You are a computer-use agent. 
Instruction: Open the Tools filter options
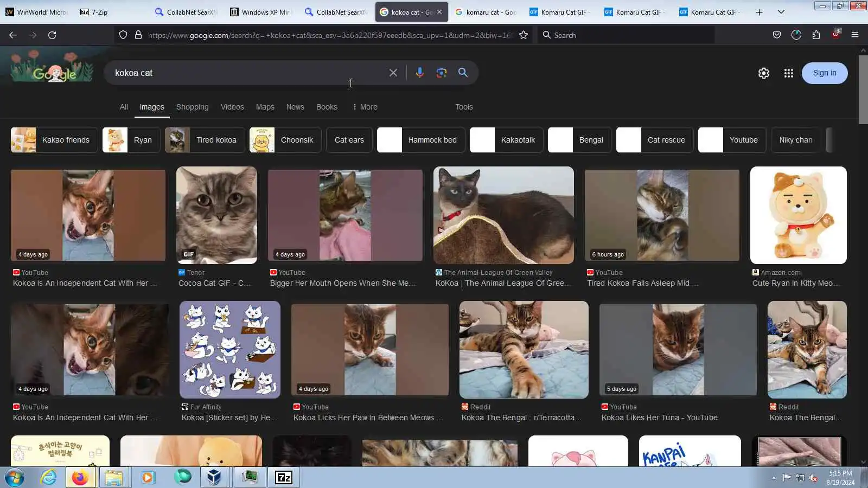(464, 107)
